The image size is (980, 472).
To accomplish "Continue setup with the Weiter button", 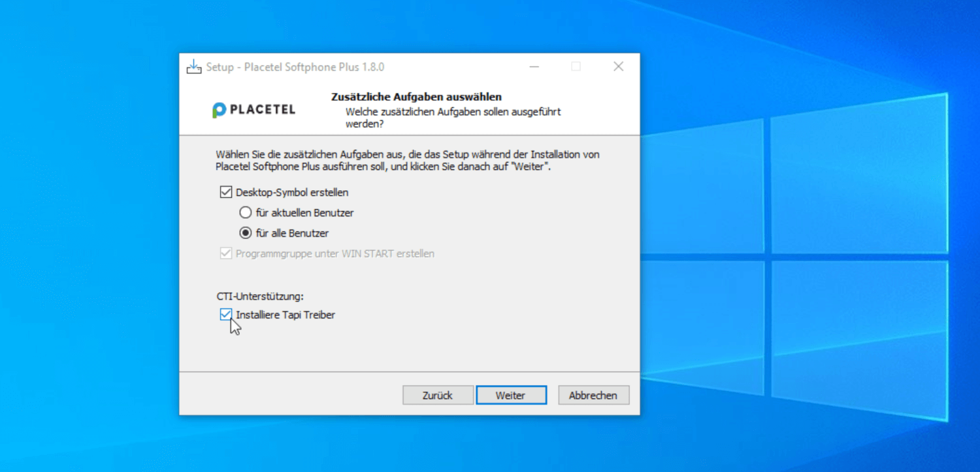I will (x=511, y=396).
